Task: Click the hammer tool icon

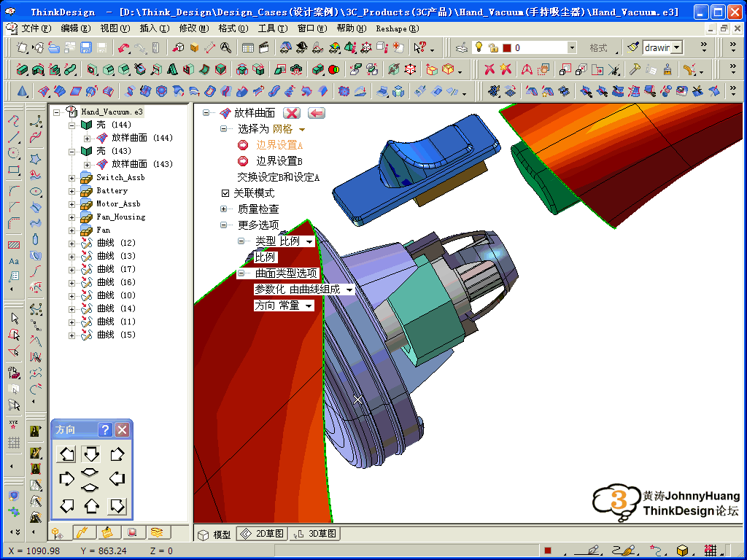Action: (635, 69)
